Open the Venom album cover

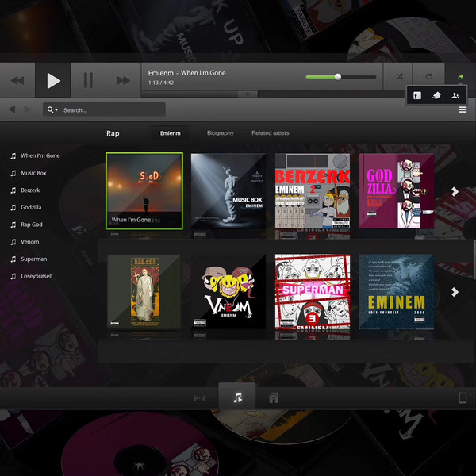(228, 292)
